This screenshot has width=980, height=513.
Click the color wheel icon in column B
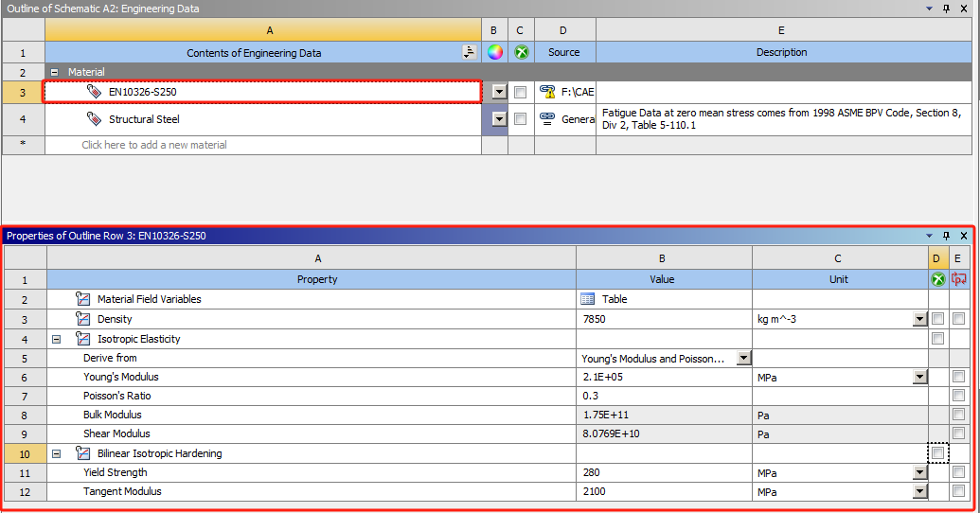tap(495, 52)
